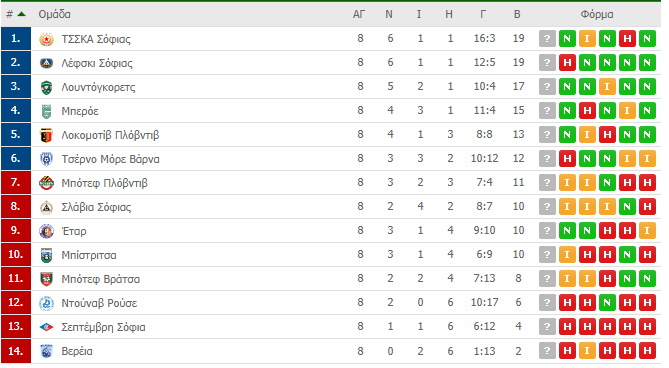Click the first red H form badge for Λέφσκι Σόφιας
The image size is (669, 368).
(x=567, y=63)
